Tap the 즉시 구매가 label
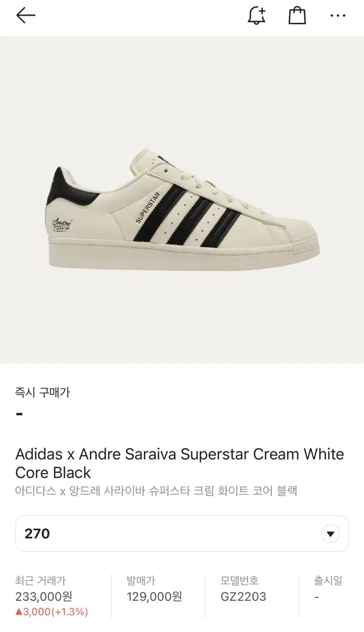 43,392
